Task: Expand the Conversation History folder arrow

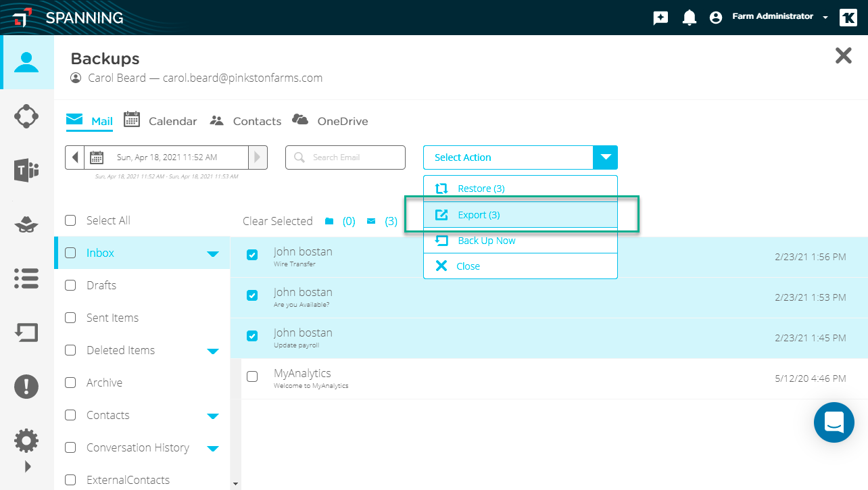Action: point(213,449)
